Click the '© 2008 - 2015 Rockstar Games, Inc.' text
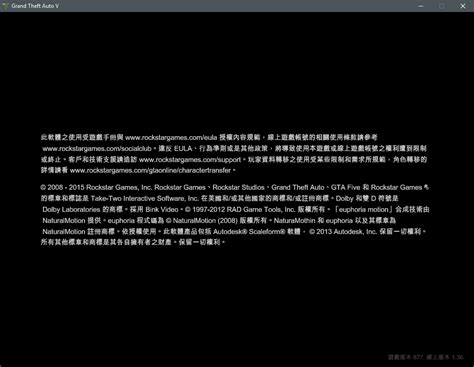The width and height of the screenshot is (474, 367). coord(96,187)
